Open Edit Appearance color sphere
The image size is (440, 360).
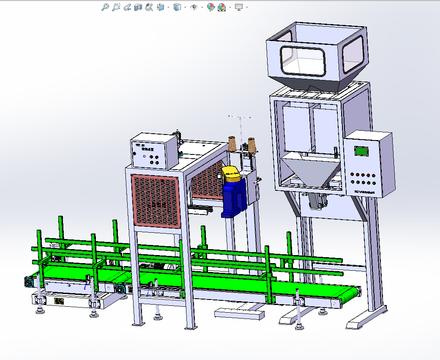[x=211, y=7]
